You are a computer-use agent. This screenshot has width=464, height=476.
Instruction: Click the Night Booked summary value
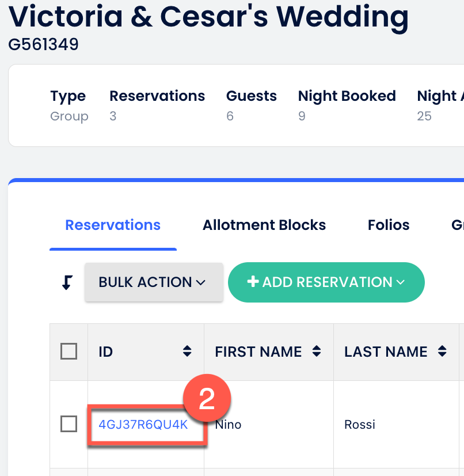coord(302,116)
